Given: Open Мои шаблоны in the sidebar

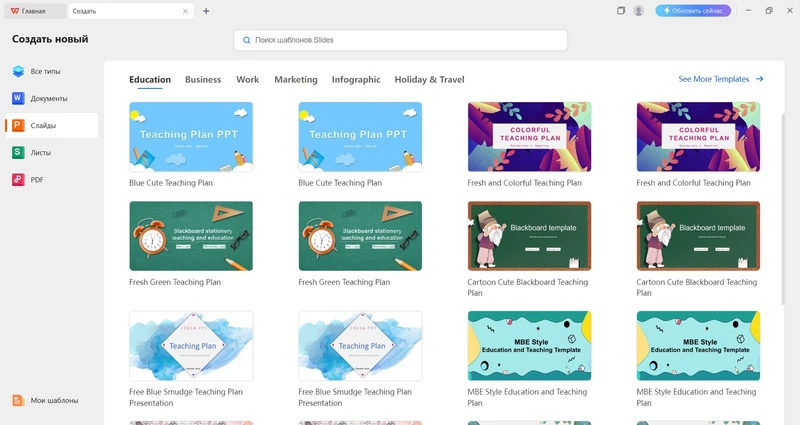Looking at the screenshot, I should 52,401.
